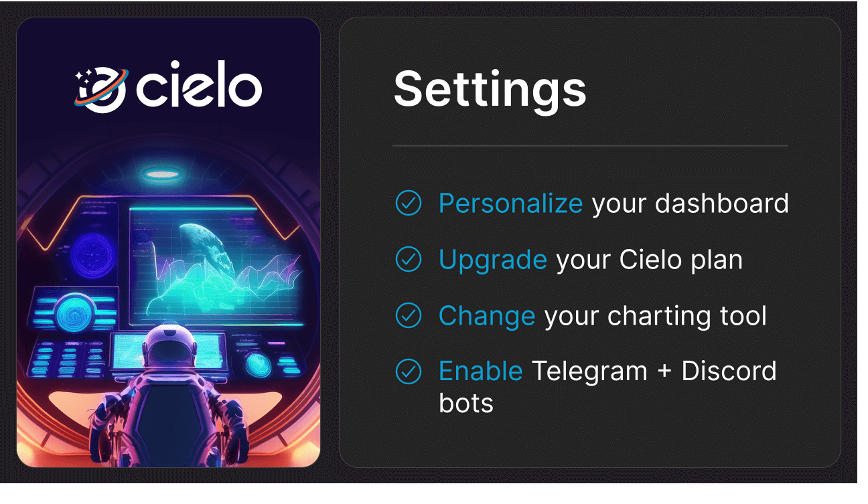Toggle the checkmark beside Enable Telegram + Discord bots
This screenshot has height=504, width=868.
[409, 371]
